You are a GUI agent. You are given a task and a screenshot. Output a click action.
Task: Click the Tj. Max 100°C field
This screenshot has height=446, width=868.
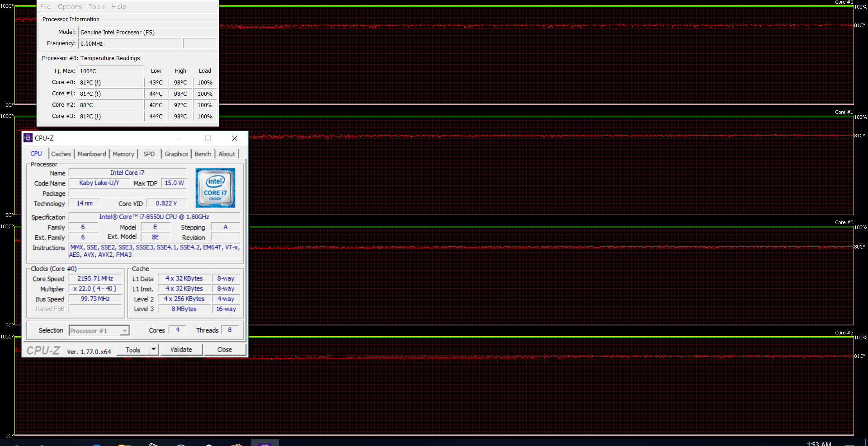click(x=110, y=71)
